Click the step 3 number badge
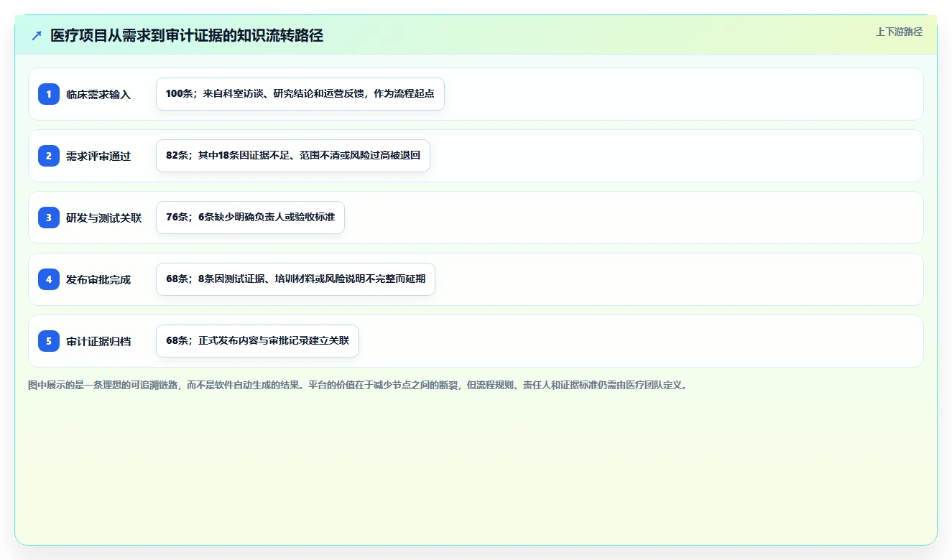Screen dimensions: 952x560 49,218
